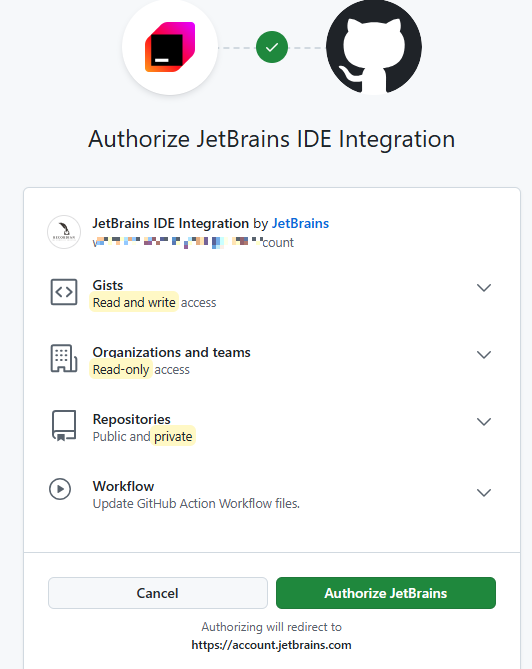The height and width of the screenshot is (669, 532).
Task: Cancel the authorization request
Action: [158, 593]
